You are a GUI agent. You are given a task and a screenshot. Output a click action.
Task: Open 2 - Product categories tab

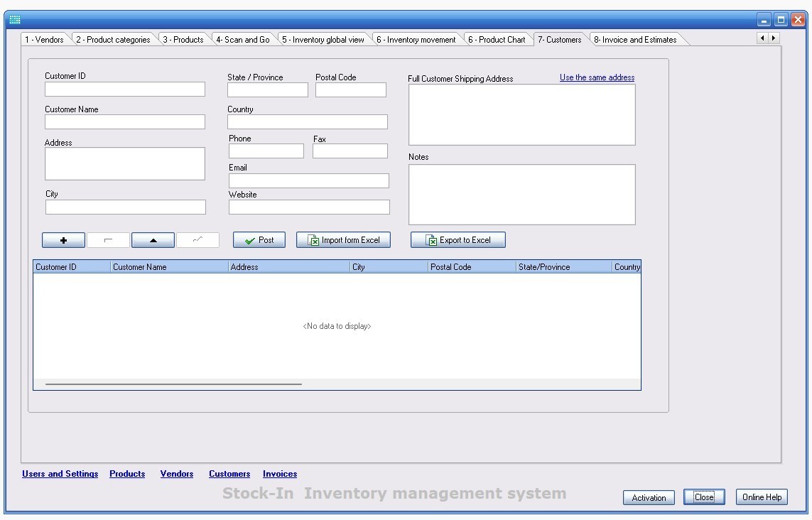click(x=113, y=39)
